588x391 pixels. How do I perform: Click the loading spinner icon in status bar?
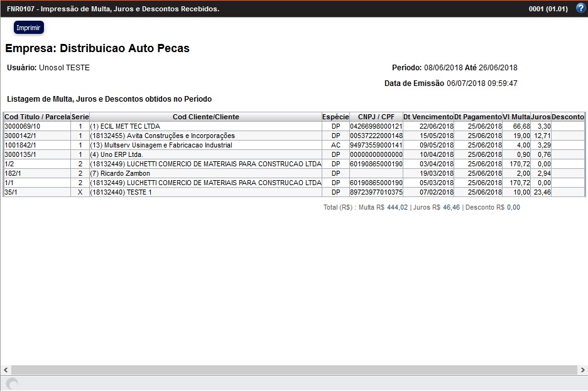(12, 383)
